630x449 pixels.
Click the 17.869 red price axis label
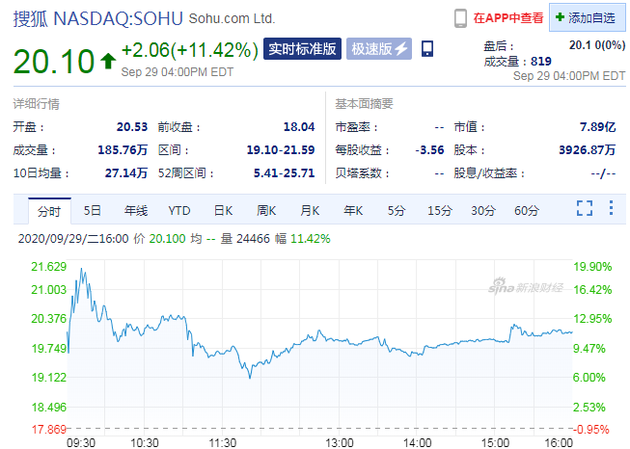coord(49,430)
